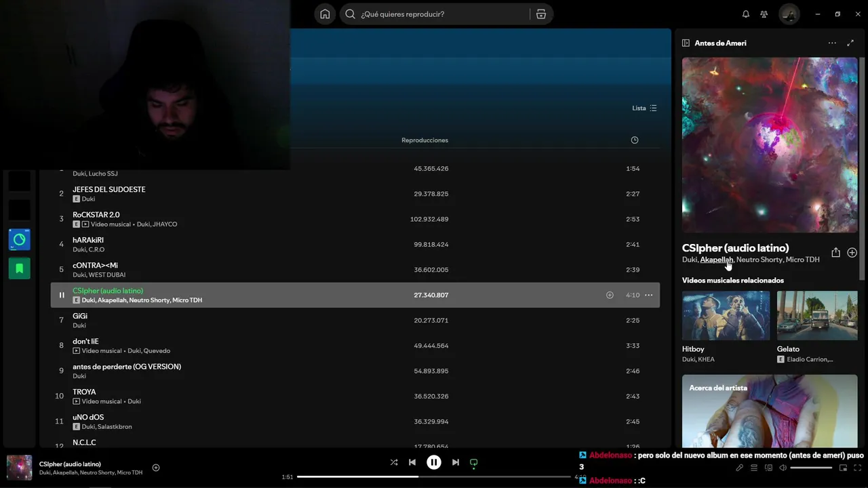Open the browse icon in search bar

pos(540,14)
